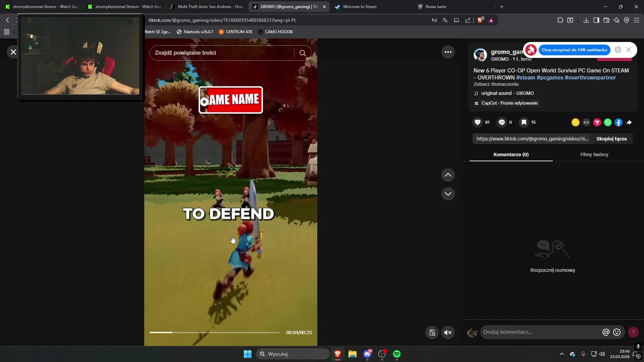Screen dimensions: 644x362
Task: Unmute the video with speaker icon
Action: click(448, 332)
